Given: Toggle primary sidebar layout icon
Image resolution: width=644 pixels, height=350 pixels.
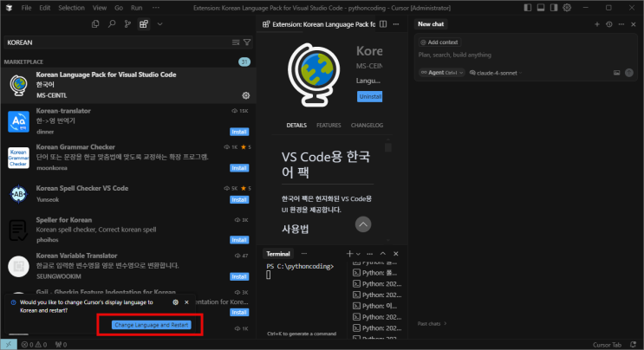Looking at the screenshot, I should [x=528, y=8].
